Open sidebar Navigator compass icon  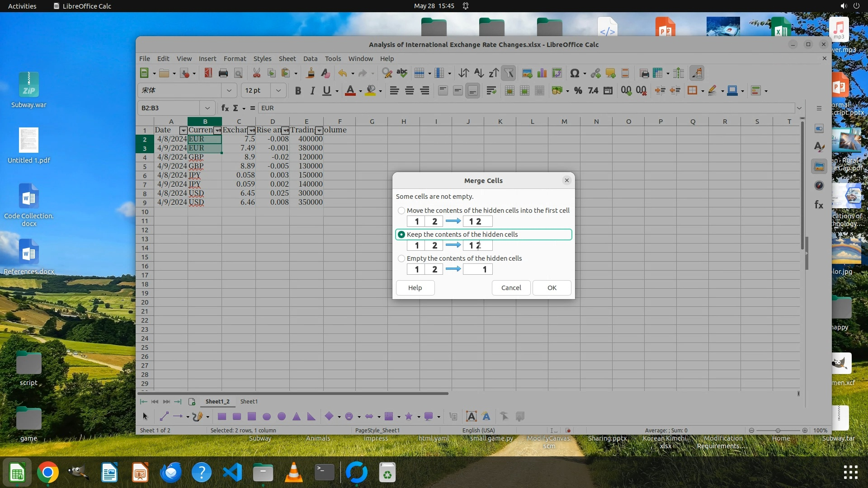(x=819, y=185)
